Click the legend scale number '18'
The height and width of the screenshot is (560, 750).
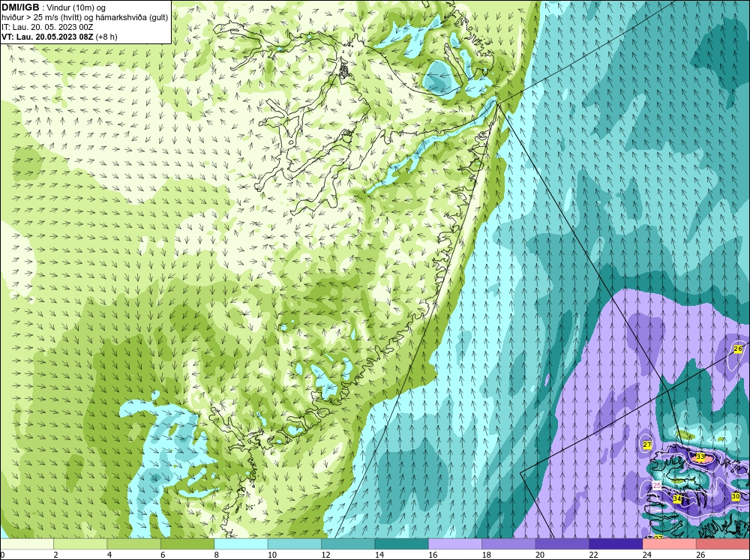pos(486,555)
